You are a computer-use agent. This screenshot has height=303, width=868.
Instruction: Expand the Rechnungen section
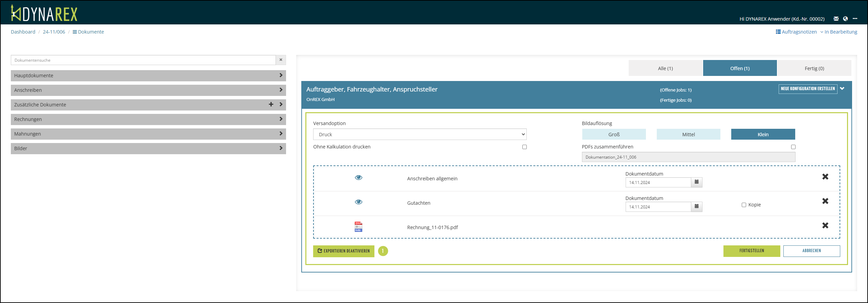click(148, 119)
